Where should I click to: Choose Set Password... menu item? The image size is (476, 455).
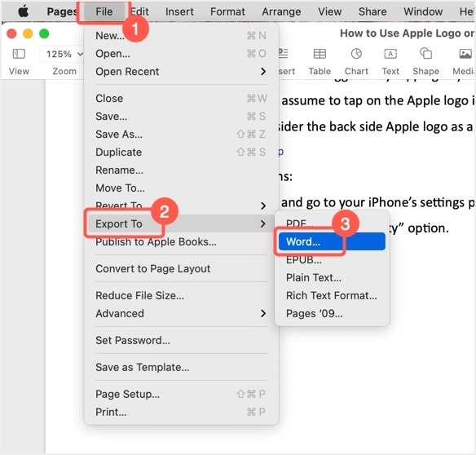[181, 340]
